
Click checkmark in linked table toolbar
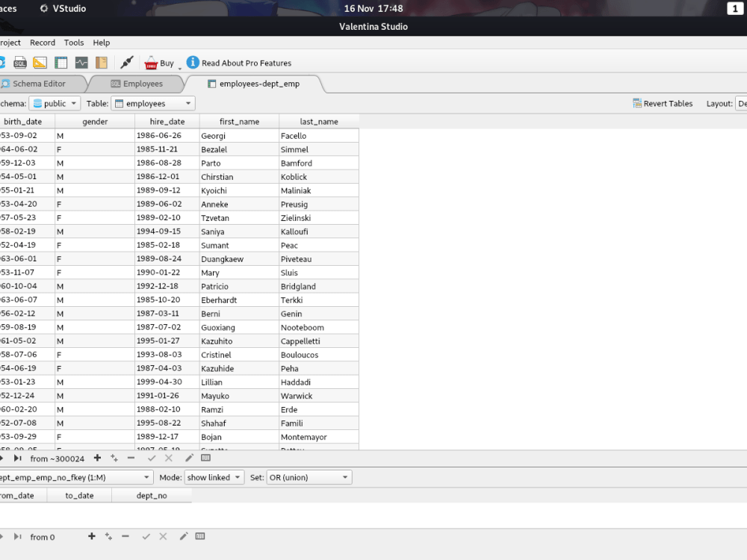[x=146, y=537]
